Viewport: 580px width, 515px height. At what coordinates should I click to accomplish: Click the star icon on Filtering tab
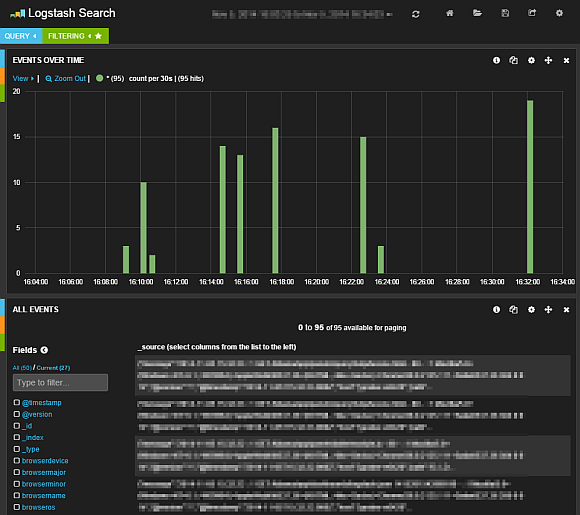(98, 36)
